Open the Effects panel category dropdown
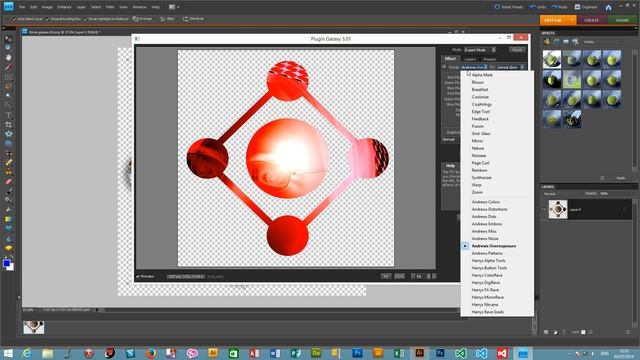 pos(603,42)
